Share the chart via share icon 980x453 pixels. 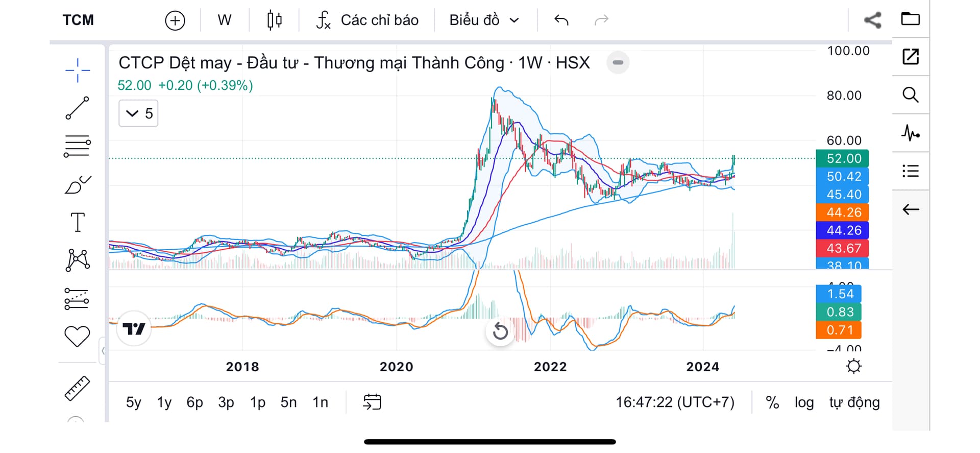873,20
